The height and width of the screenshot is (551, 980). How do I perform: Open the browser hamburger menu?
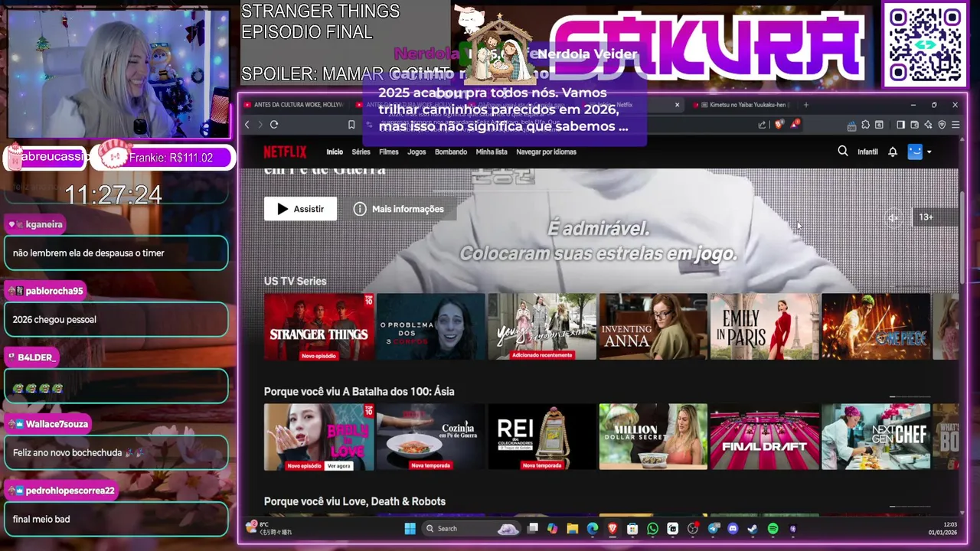[955, 125]
